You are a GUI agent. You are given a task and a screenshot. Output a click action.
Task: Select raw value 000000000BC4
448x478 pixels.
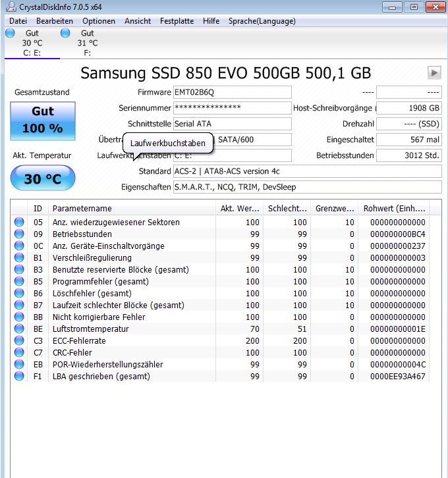click(x=398, y=234)
